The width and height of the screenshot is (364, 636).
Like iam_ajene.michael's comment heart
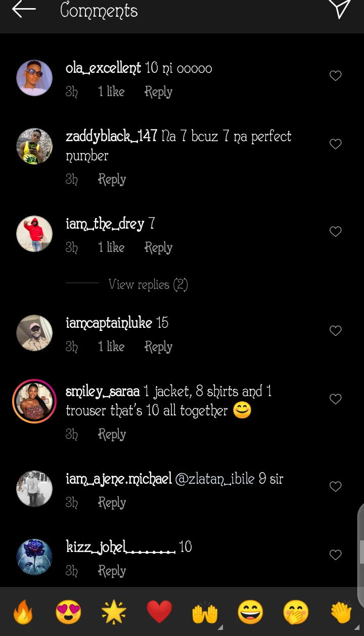click(x=336, y=487)
